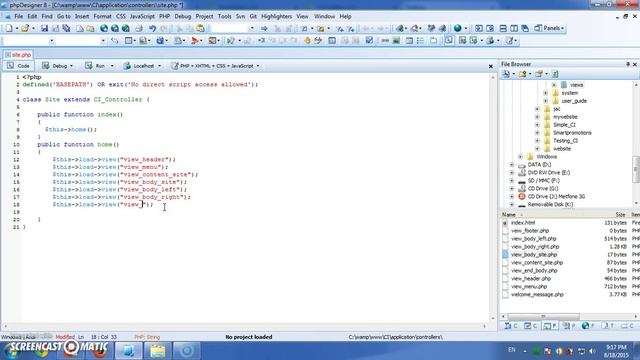Click the insert image icon in second toolbar
Image resolution: width=640 pixels, height=360 pixels.
396,40
